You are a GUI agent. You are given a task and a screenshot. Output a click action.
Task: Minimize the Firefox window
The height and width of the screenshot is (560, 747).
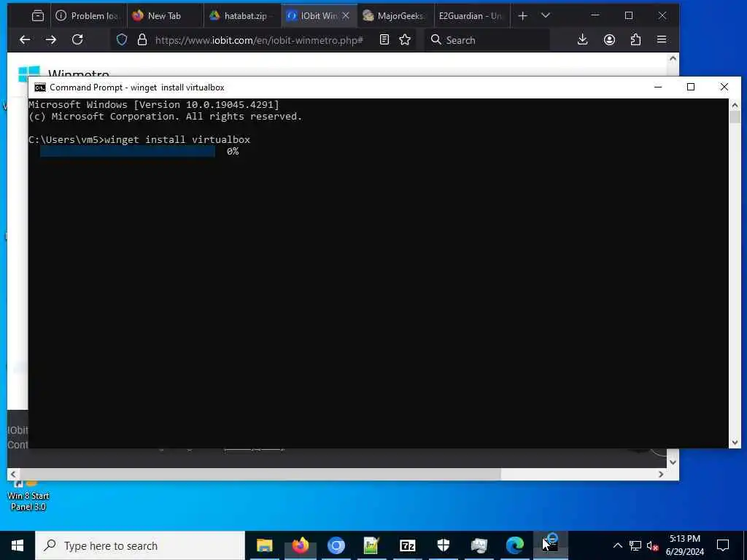pyautogui.click(x=595, y=16)
